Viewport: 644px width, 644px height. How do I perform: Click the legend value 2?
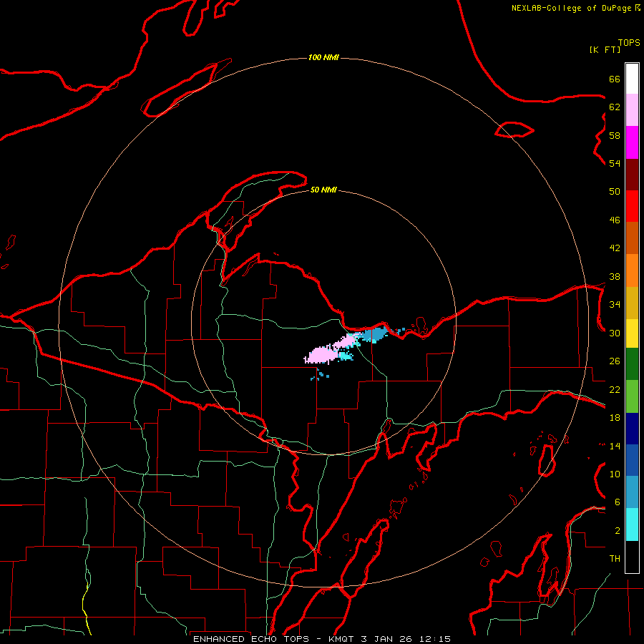point(617,531)
